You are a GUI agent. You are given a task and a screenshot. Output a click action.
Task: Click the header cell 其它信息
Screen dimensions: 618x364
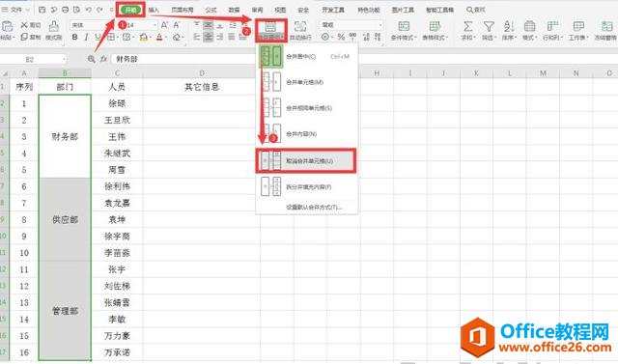pyautogui.click(x=202, y=87)
